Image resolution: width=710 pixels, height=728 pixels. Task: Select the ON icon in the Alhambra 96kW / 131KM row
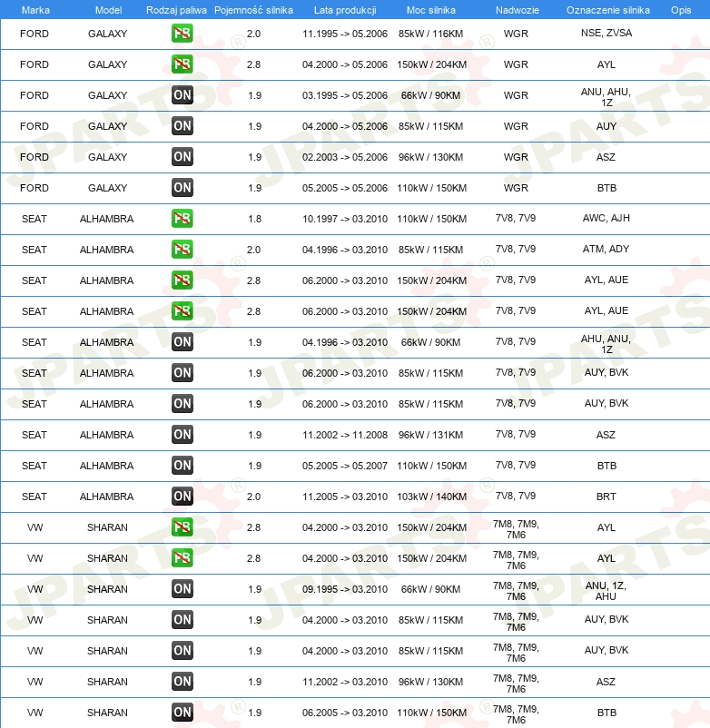point(182,435)
